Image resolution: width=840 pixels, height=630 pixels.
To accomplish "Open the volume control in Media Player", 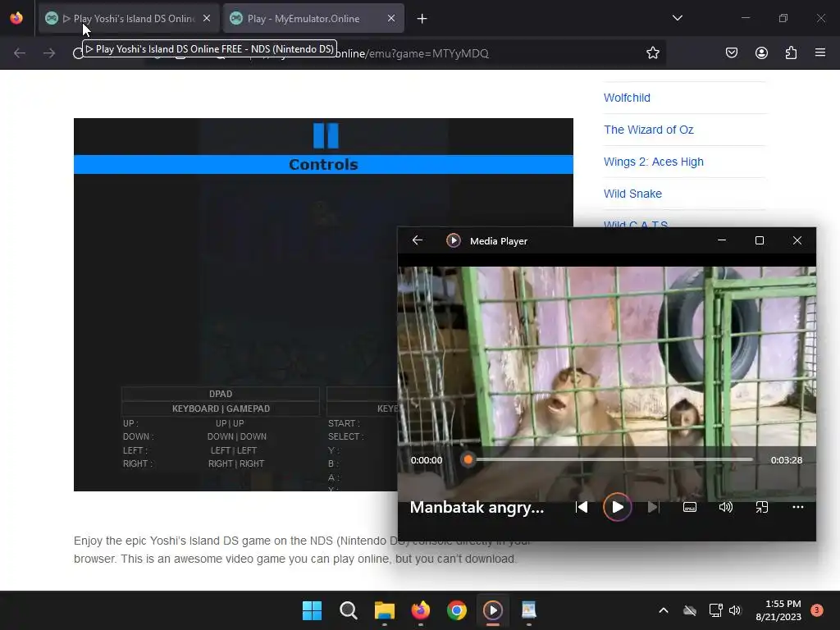I will 725,507.
